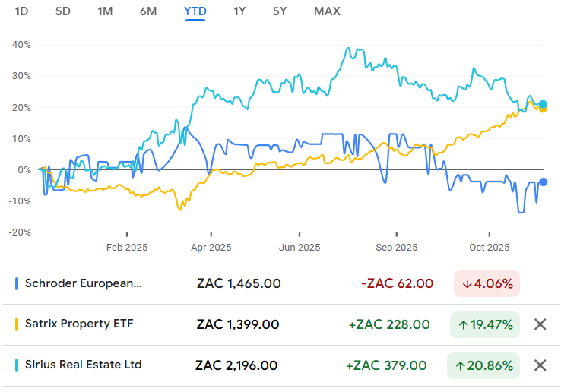Show the 1Y time range
Image resolution: width=580 pixels, height=392 pixels.
tap(239, 11)
